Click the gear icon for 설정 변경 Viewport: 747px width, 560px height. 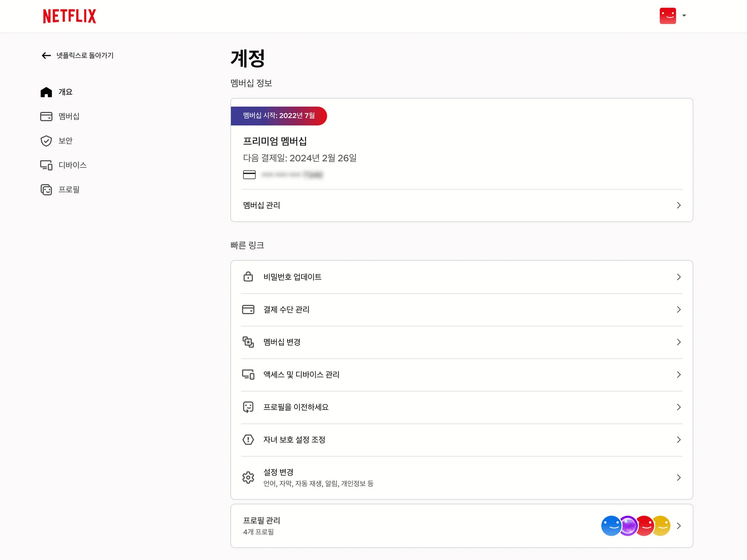pos(249,477)
